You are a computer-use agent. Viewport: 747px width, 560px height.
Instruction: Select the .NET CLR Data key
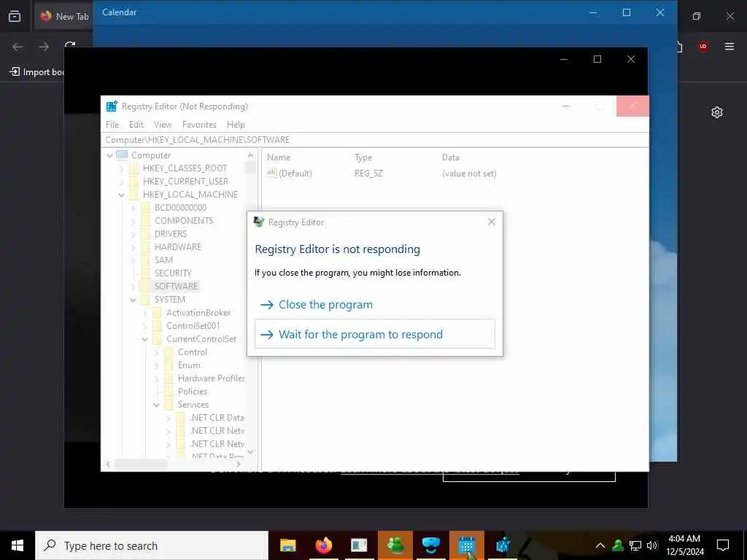point(217,418)
